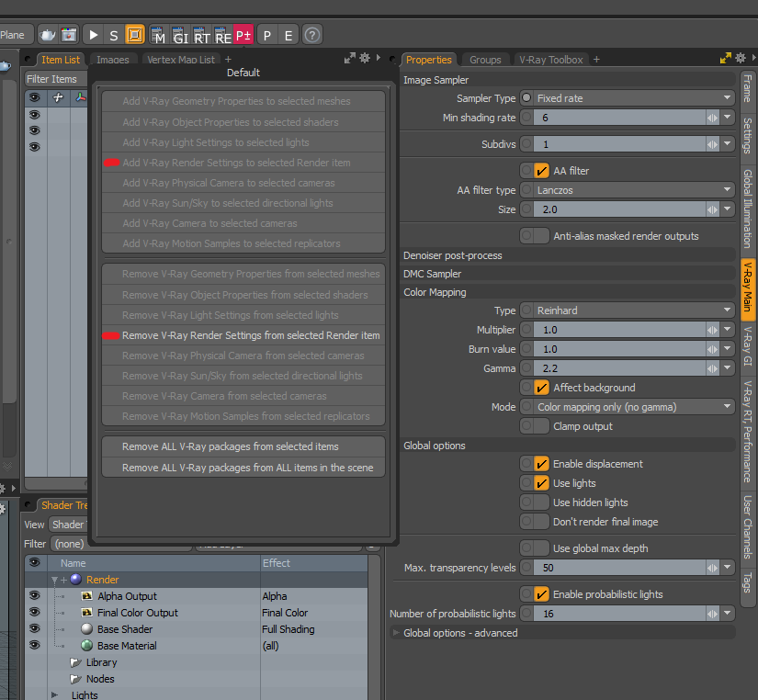Toggle Enable probabilistic lights checkbox
Image resolution: width=758 pixels, height=700 pixels.
click(541, 594)
